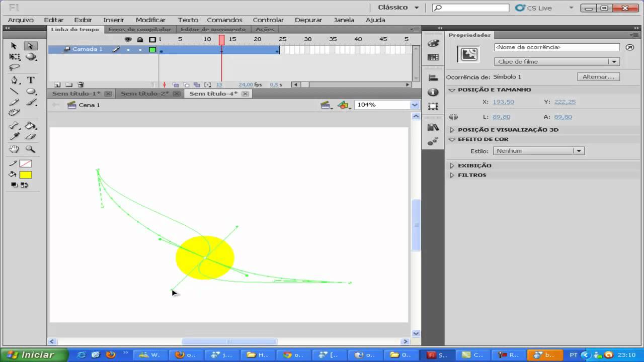Screen dimensions: 644x362
Task: Activate the Hand tool
Action: pos(15,149)
